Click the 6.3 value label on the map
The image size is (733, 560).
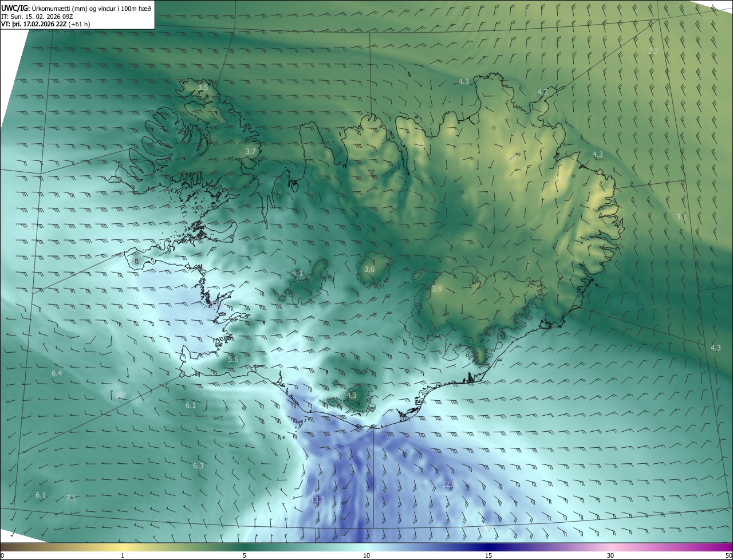pyautogui.click(x=198, y=466)
